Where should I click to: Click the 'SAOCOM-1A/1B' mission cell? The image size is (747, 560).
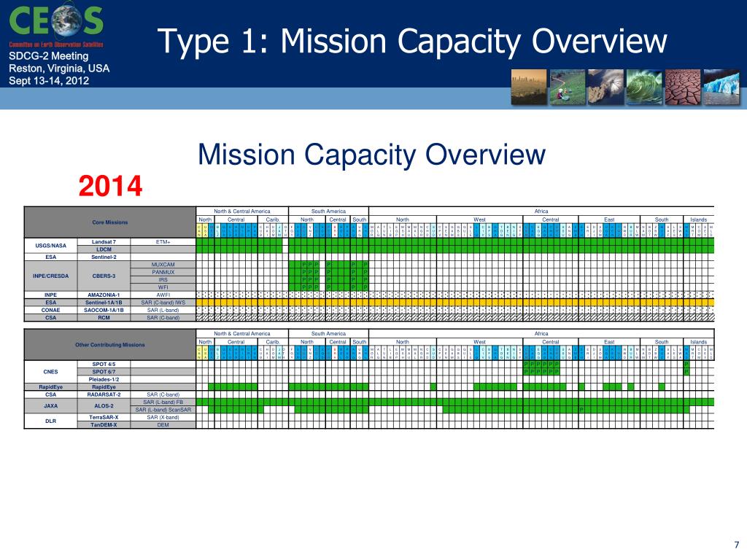pyautogui.click(x=104, y=311)
